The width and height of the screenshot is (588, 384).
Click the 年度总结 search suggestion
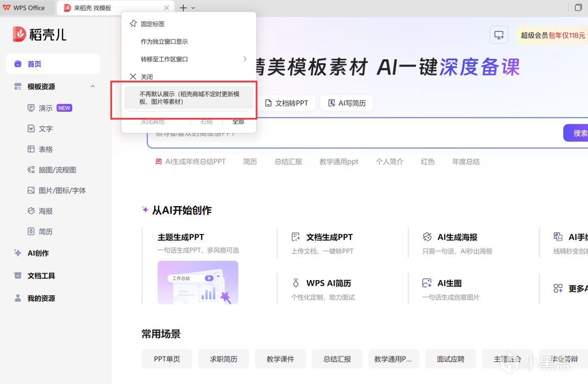click(466, 162)
